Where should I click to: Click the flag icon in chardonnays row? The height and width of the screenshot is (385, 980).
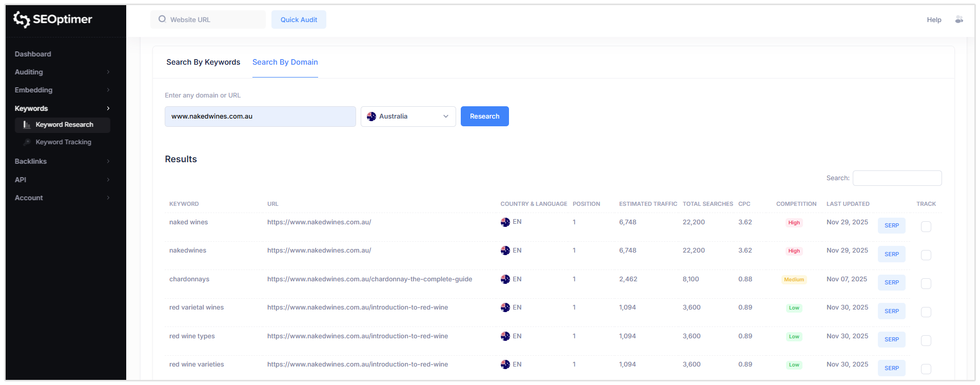tap(505, 279)
